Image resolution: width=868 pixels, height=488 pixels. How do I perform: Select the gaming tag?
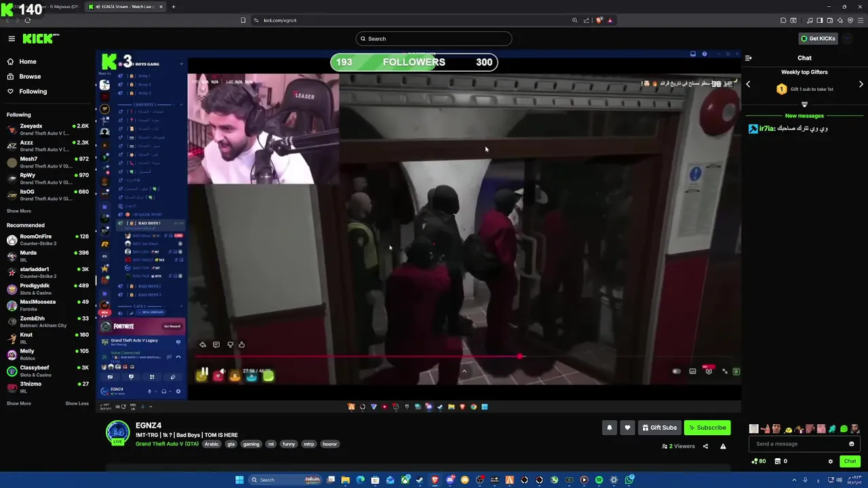point(251,444)
